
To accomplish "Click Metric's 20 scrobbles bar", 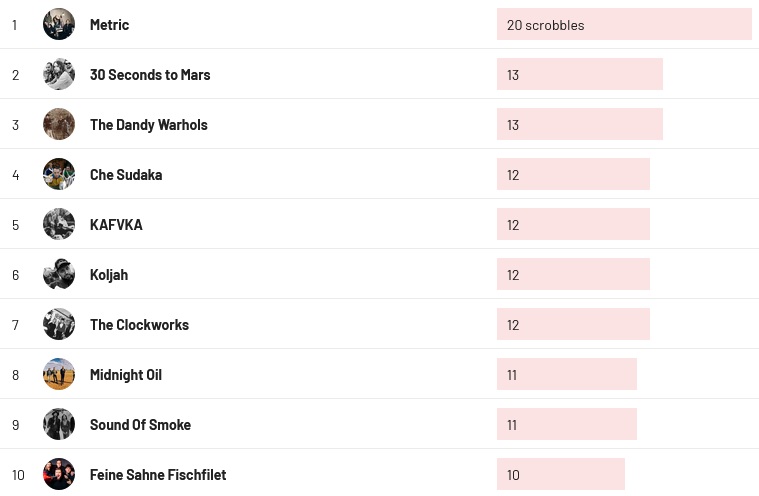I will [x=624, y=24].
